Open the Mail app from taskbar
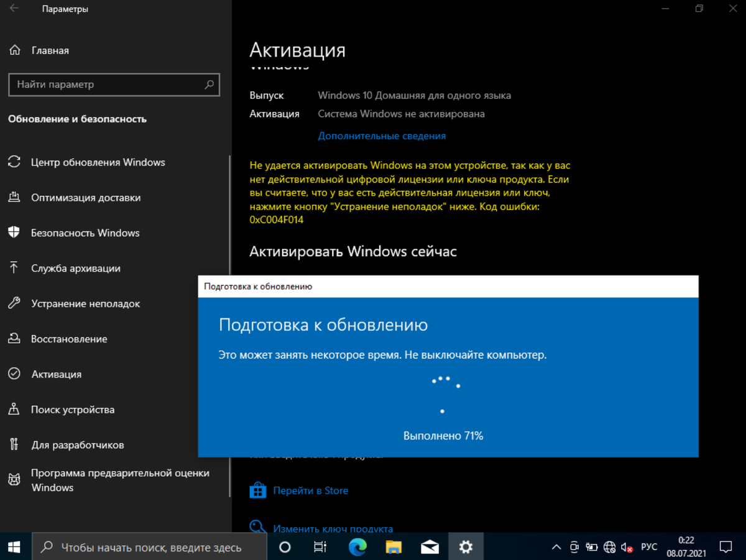This screenshot has height=560, width=746. coord(430,547)
